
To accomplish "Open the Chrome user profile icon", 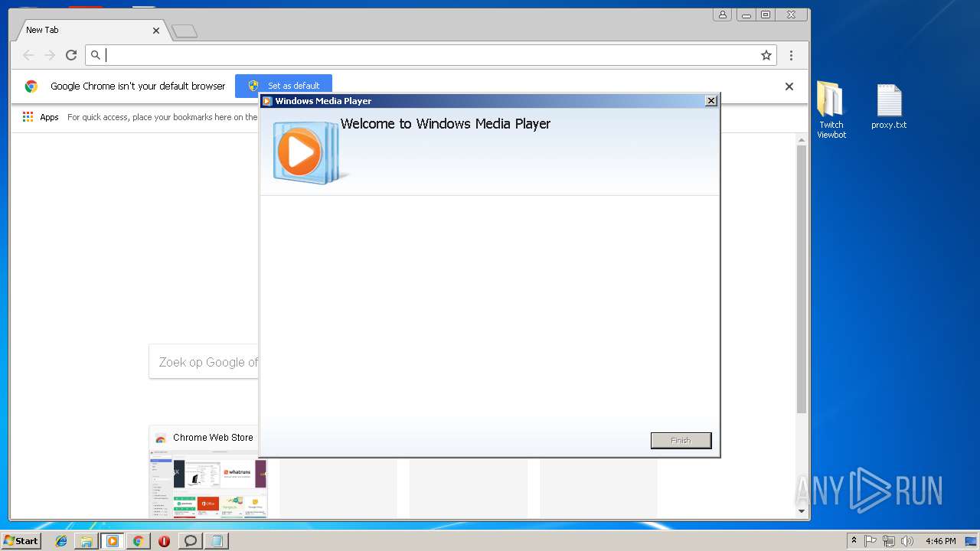I will click(722, 15).
